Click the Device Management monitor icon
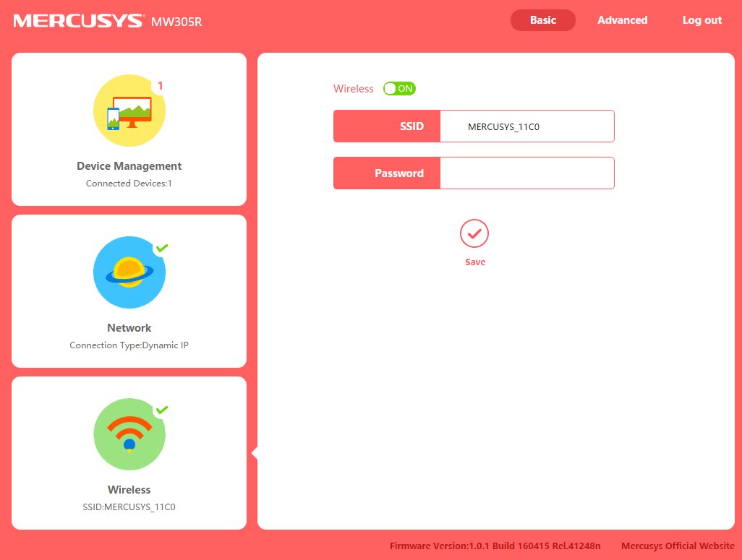Screen dimensions: 742x560 click(129, 111)
